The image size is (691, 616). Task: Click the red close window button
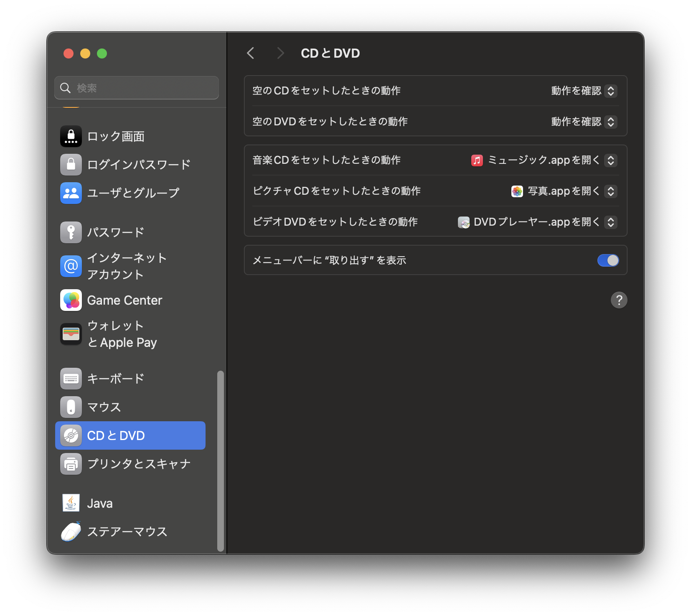click(69, 53)
